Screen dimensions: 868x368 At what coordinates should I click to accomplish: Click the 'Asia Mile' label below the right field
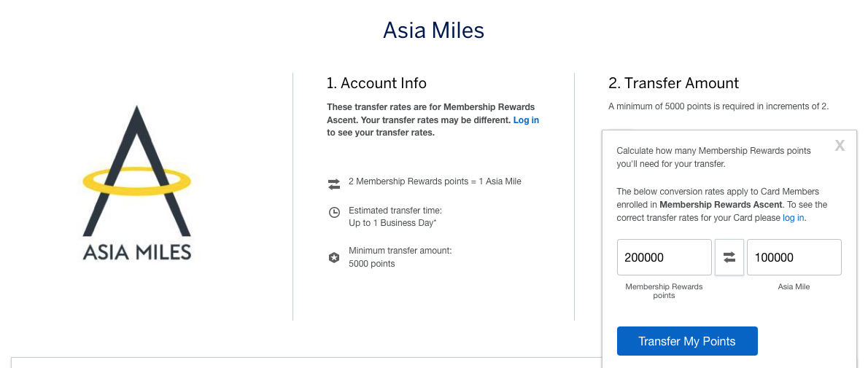[x=794, y=287]
